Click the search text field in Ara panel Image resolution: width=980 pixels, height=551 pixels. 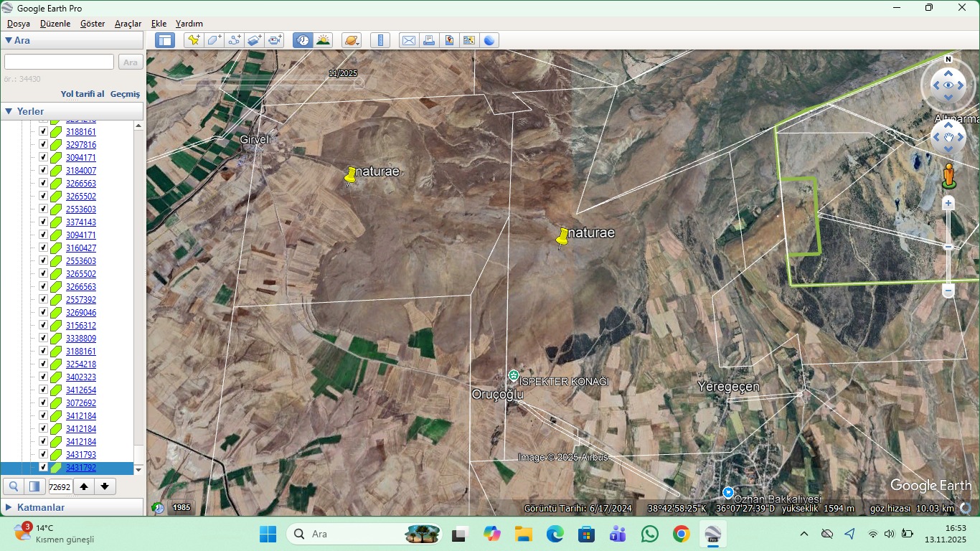coord(59,62)
